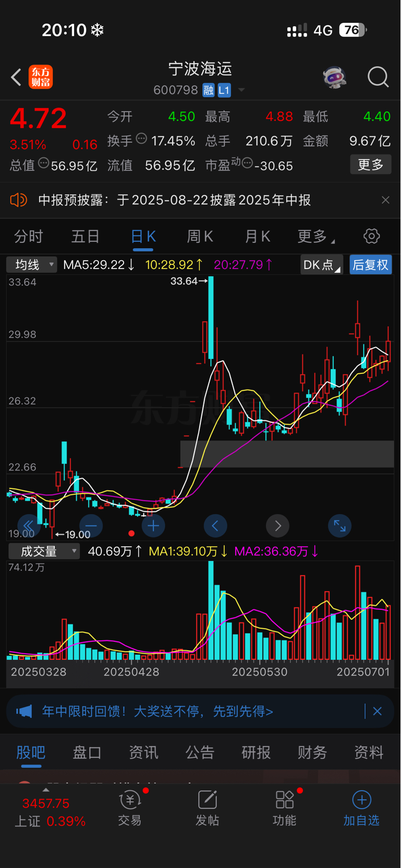
Task: Click the 更多 quote details button
Action: (371, 165)
